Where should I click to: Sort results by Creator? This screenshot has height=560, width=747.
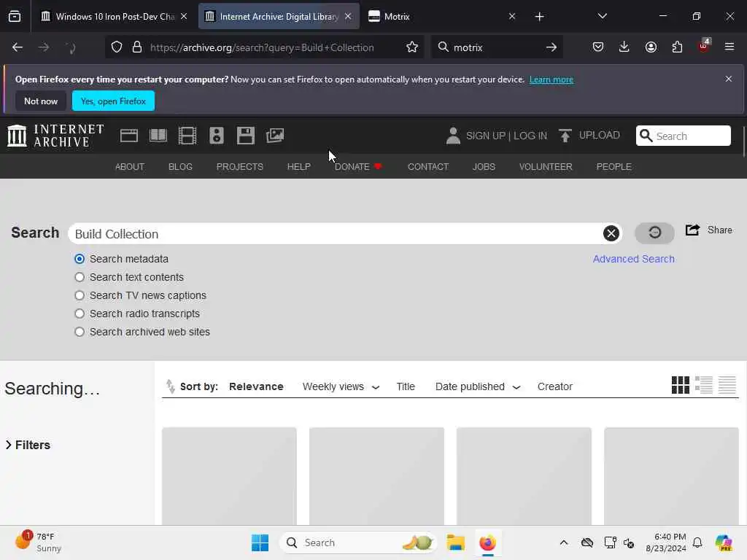(x=555, y=386)
